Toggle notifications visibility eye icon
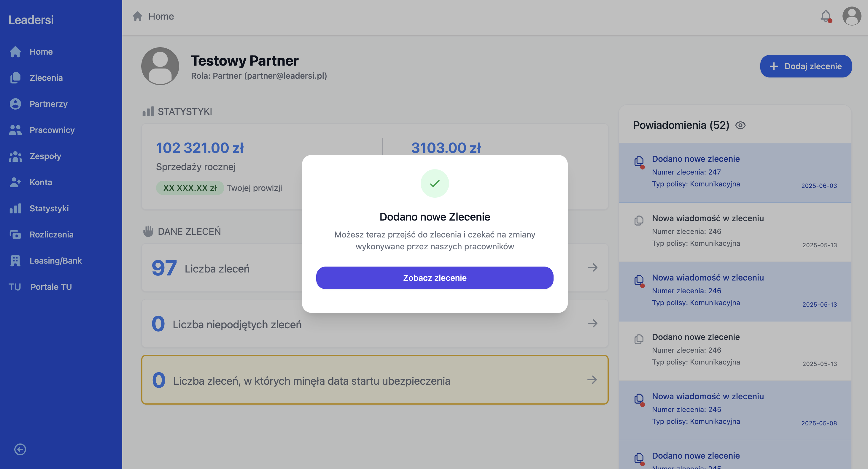This screenshot has height=469, width=868. point(740,125)
